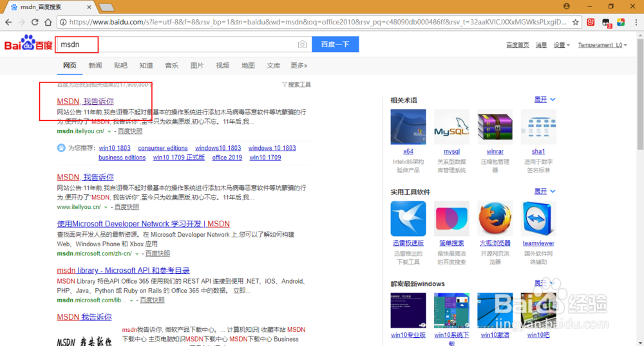Open the Temperament_L0 account dropdown

603,45
